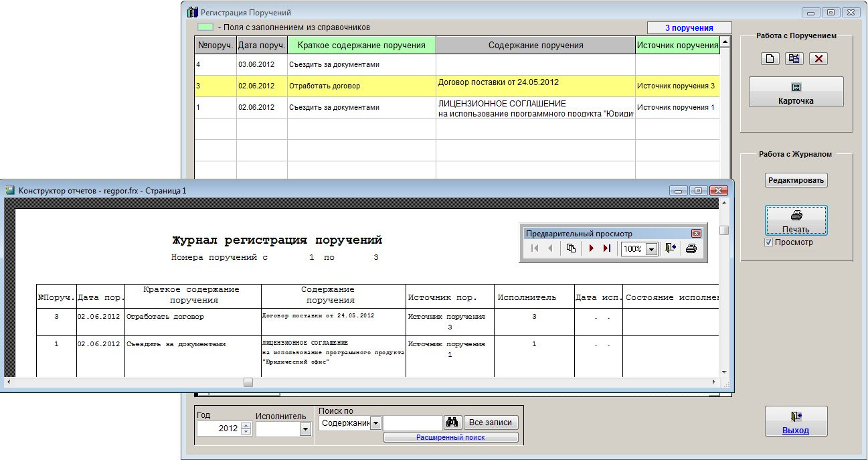Delete assignment with the red X icon
Screen dimensions: 868x460
(x=818, y=59)
